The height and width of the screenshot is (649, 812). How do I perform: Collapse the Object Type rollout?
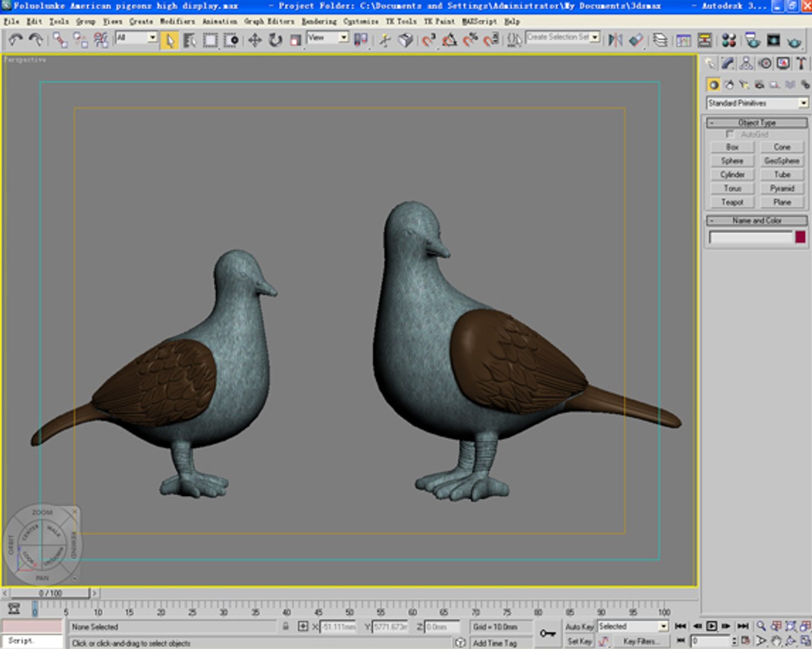click(757, 123)
